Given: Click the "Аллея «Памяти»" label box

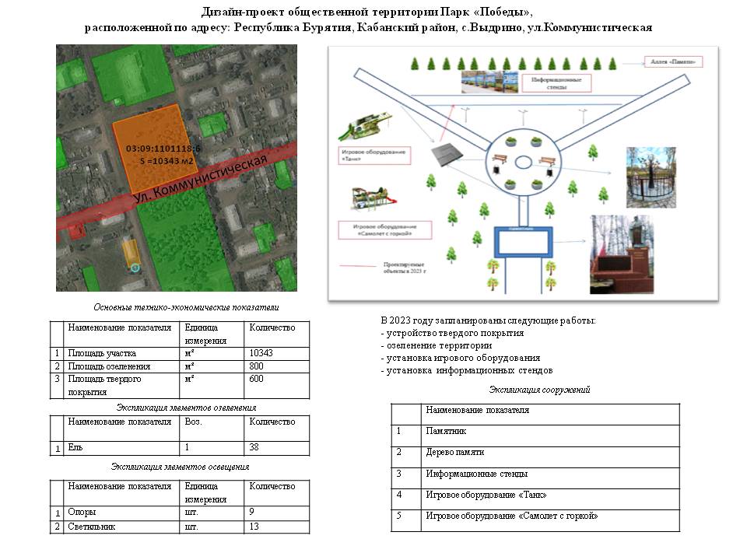Looking at the screenshot, I should (x=673, y=61).
